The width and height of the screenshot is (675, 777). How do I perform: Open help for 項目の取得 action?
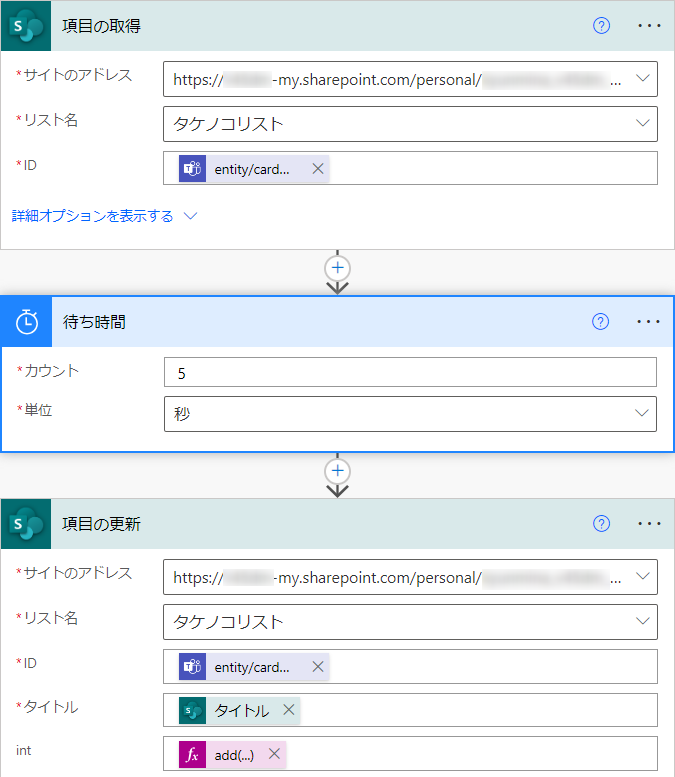click(x=601, y=26)
